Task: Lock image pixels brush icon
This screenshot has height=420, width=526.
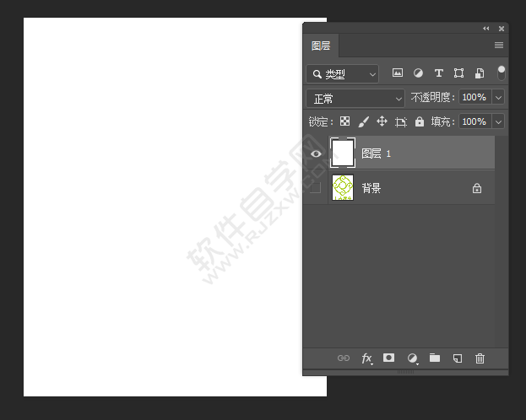Action: tap(364, 121)
